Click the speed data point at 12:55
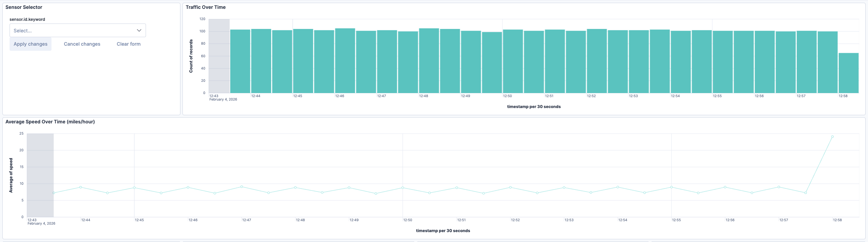This screenshot has width=868, height=242. [x=671, y=187]
